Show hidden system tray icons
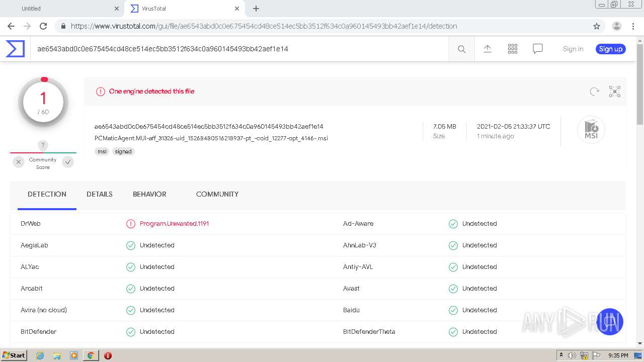 (x=561, y=355)
